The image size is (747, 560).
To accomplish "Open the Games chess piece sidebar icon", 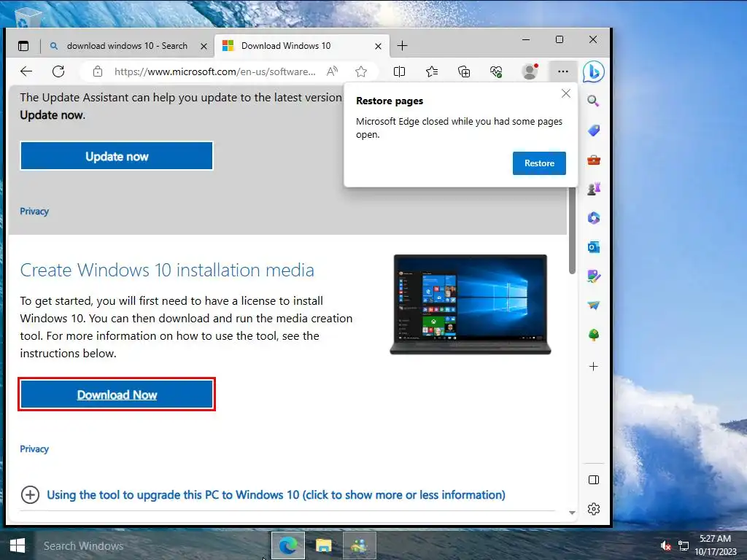I will 594,189.
